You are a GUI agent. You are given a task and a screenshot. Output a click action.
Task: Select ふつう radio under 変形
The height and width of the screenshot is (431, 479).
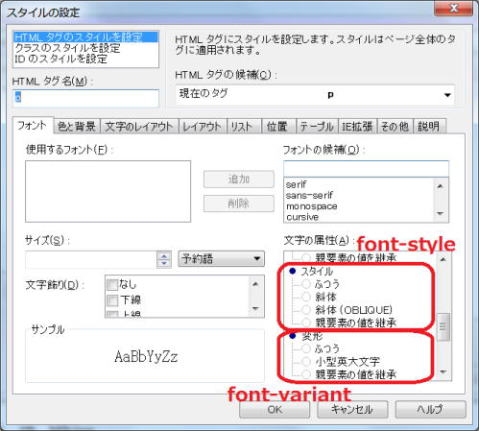[x=306, y=349]
